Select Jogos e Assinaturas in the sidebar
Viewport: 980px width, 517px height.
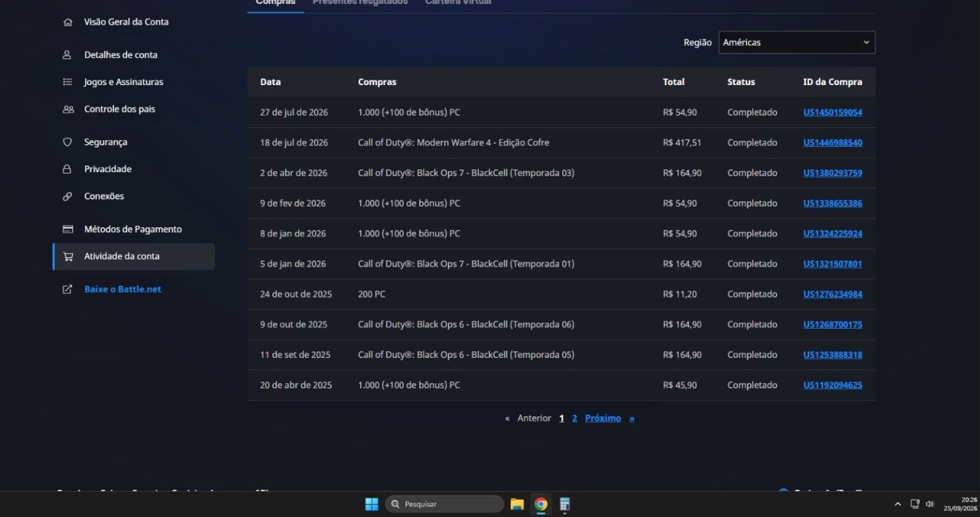(x=124, y=82)
